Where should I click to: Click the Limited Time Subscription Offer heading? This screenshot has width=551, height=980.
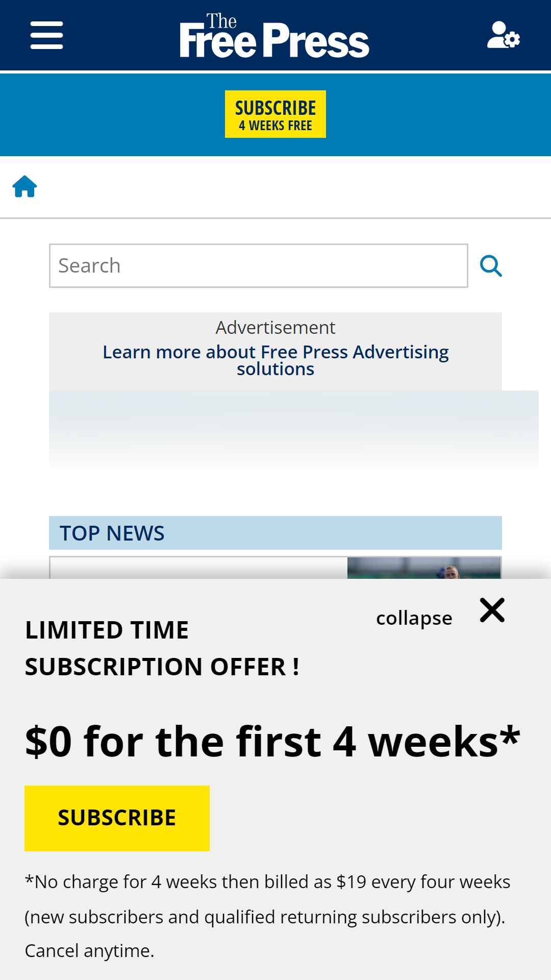[162, 648]
